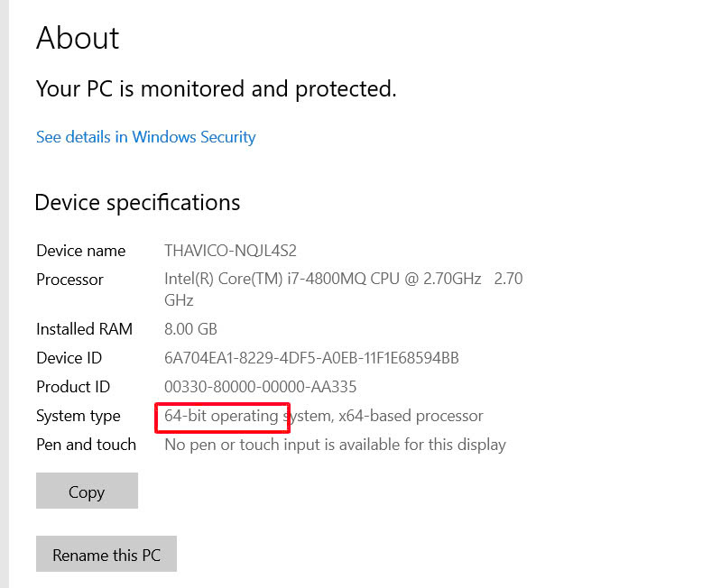
Task: Click the Device ID value text
Action: 311,358
